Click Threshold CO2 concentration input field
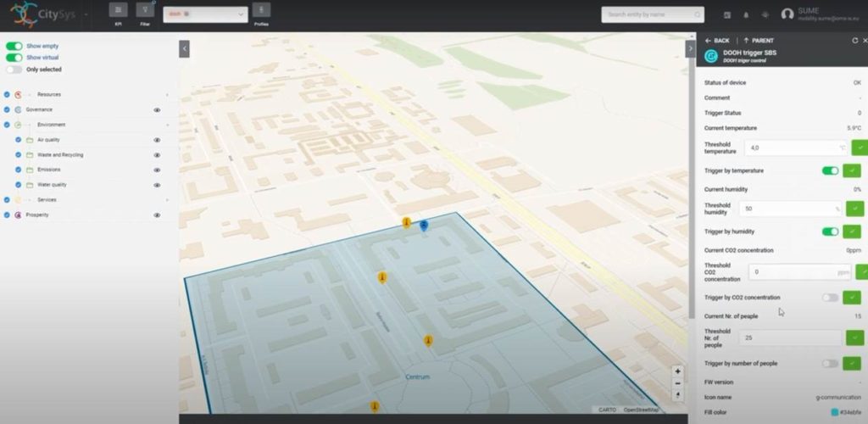 coord(800,271)
